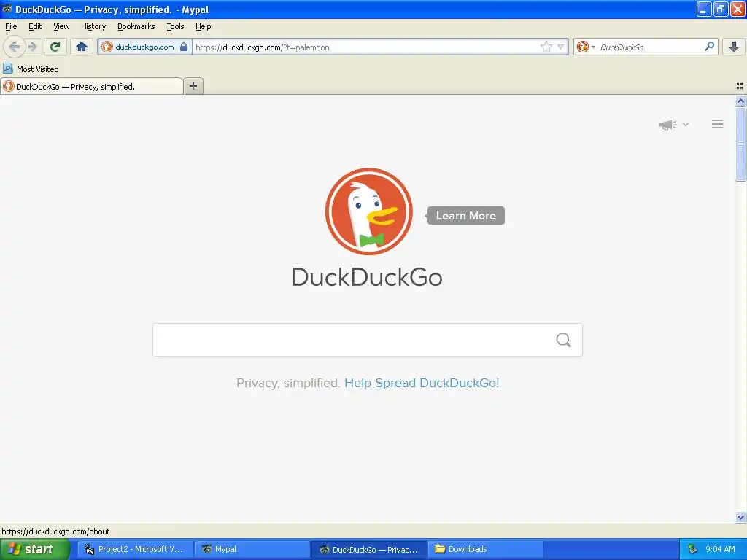
Task: Open the View menu
Action: [61, 26]
